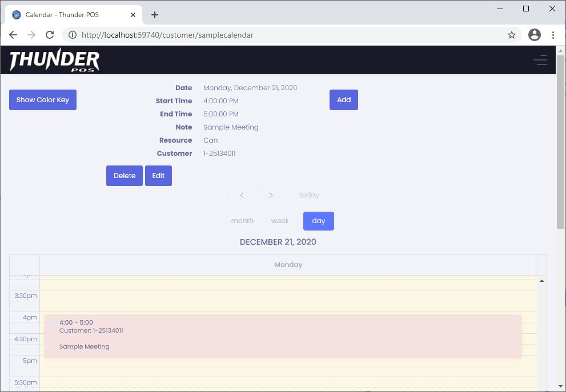Viewport: 566px width, 392px height.
Task: Open Chrome's three-dot menu
Action: (553, 35)
